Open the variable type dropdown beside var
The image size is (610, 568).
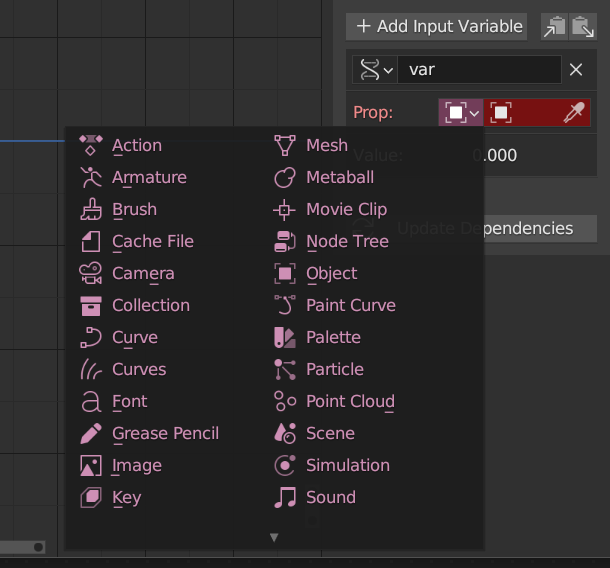pos(375,70)
